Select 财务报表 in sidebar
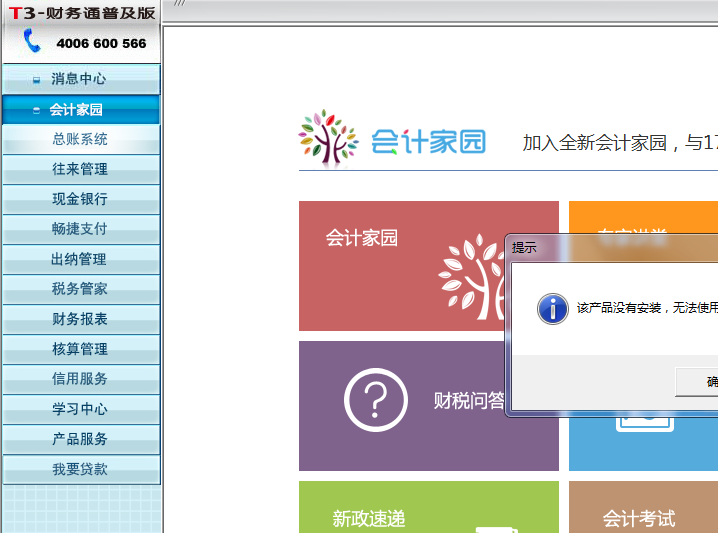 click(x=82, y=319)
